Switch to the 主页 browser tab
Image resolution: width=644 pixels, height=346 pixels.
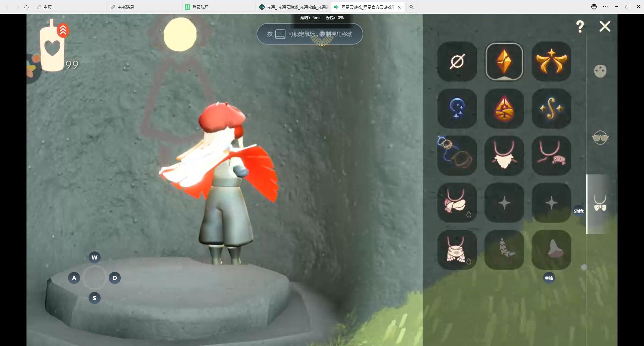[x=70, y=7]
